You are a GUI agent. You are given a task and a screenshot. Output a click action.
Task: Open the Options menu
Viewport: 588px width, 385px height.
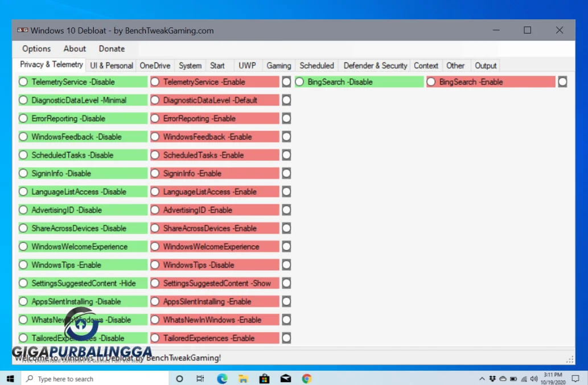click(36, 49)
